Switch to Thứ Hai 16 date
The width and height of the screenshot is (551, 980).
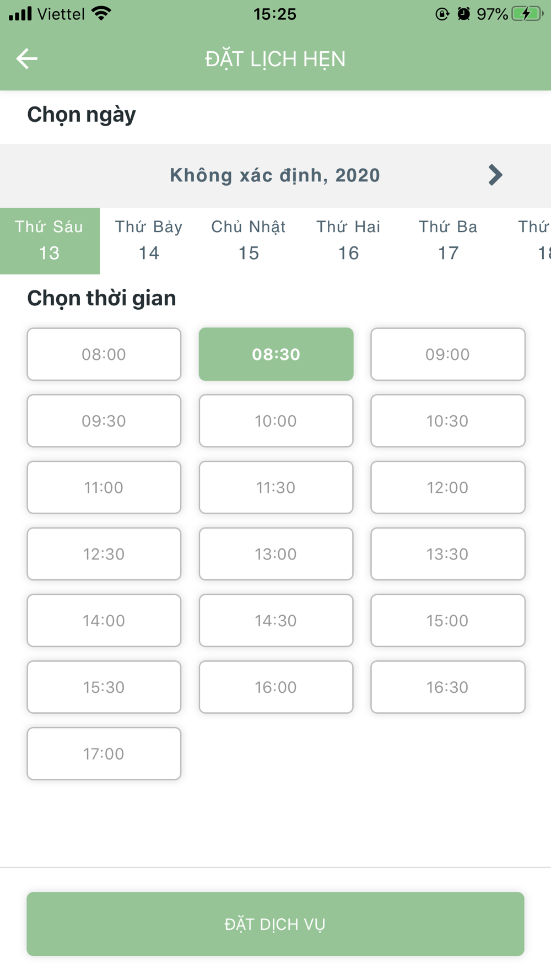pyautogui.click(x=348, y=241)
